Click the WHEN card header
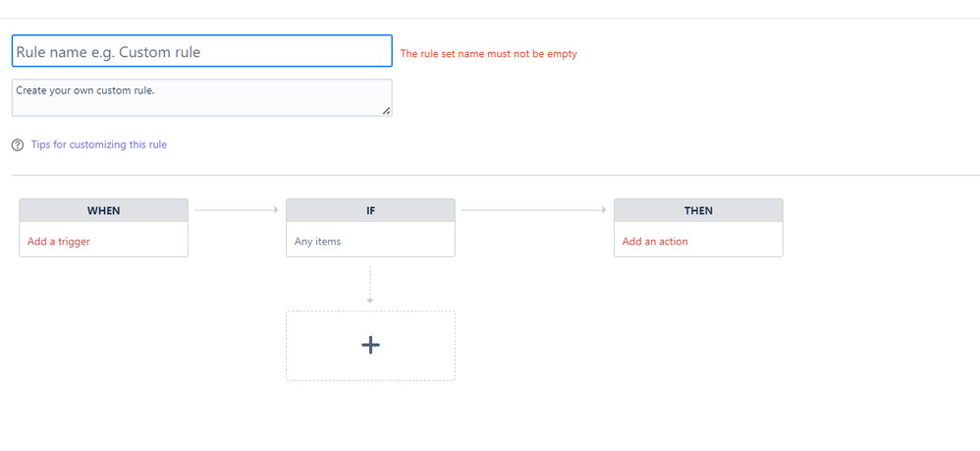 coord(104,211)
